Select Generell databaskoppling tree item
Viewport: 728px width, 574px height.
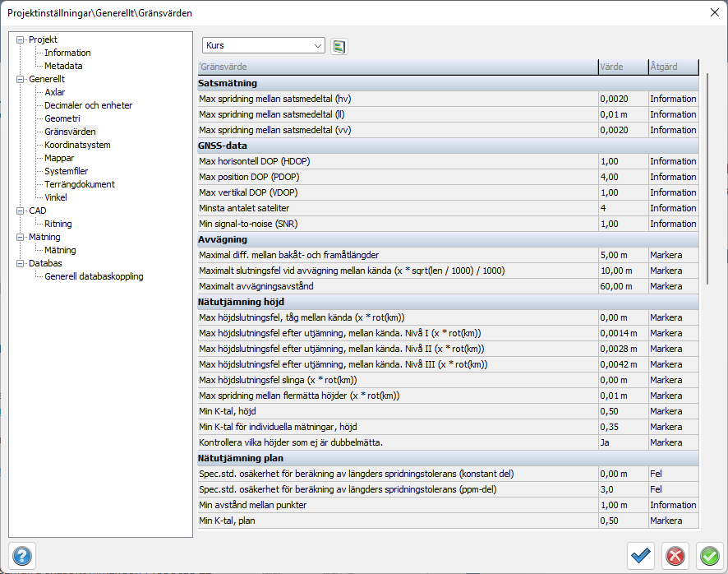[x=94, y=276]
